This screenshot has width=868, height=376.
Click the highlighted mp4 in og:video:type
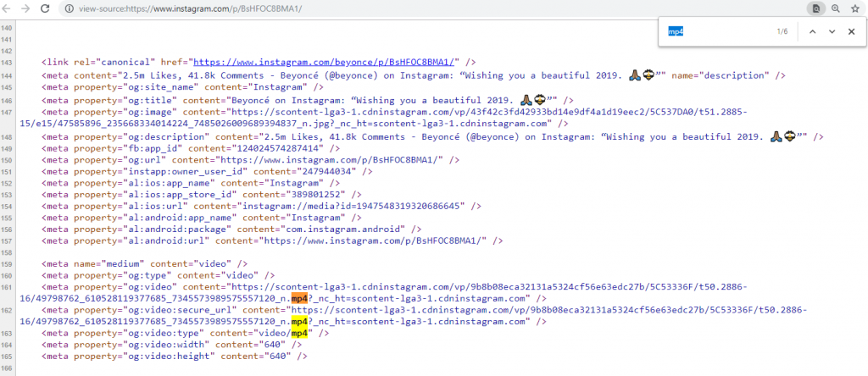299,334
